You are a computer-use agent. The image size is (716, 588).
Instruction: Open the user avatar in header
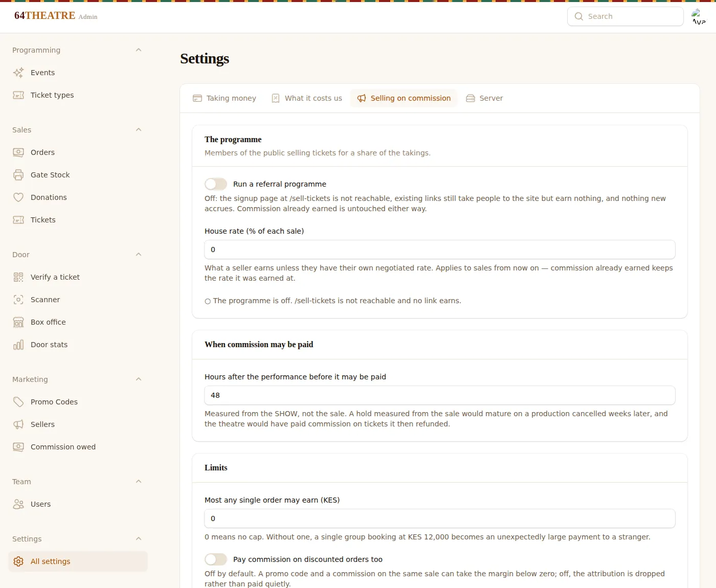[x=699, y=16]
